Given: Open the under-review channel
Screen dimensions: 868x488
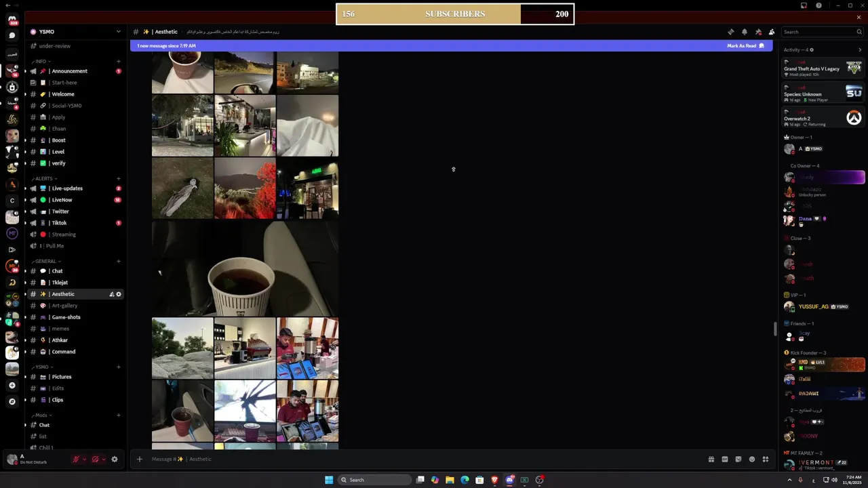Looking at the screenshot, I should 75,46.
